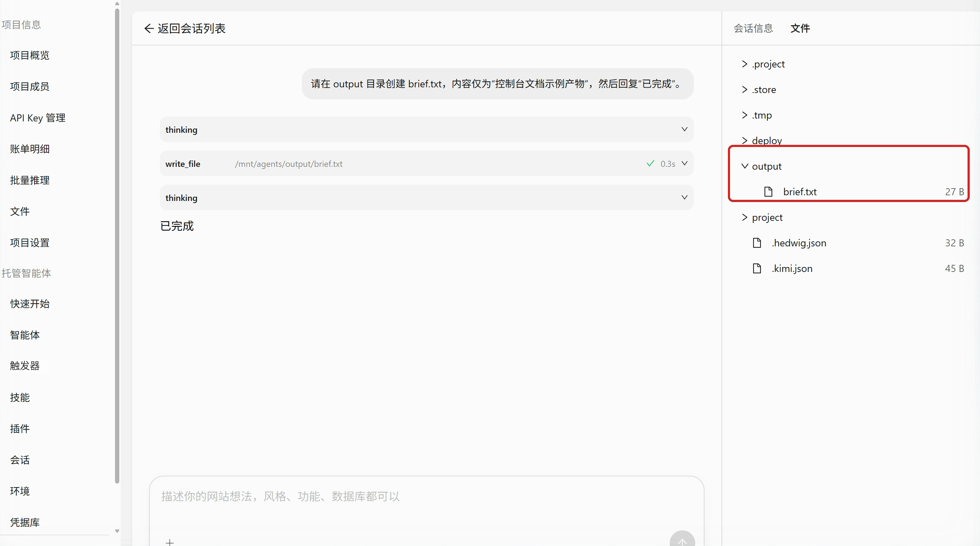Open 智能体 in sidebar
980x546 pixels.
point(25,335)
